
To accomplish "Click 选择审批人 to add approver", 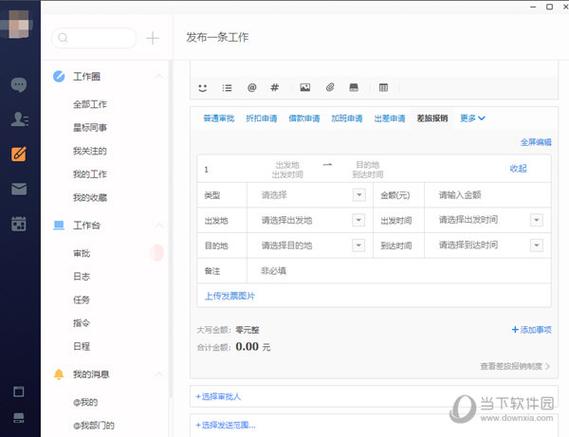I will tap(218, 396).
